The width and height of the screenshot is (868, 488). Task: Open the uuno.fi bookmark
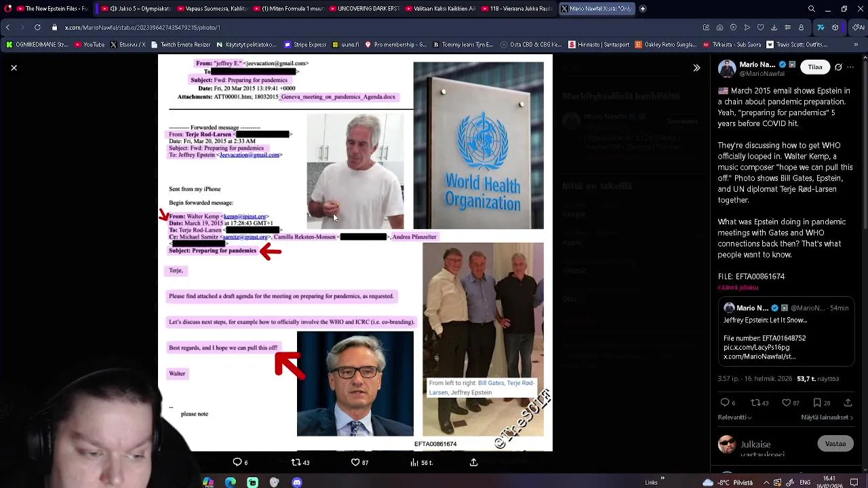coord(346,45)
